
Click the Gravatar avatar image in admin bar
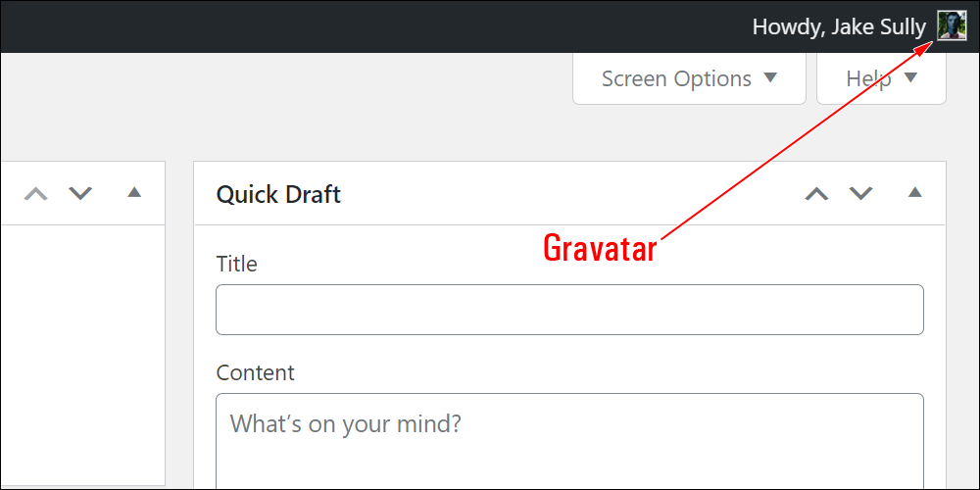coord(952,26)
